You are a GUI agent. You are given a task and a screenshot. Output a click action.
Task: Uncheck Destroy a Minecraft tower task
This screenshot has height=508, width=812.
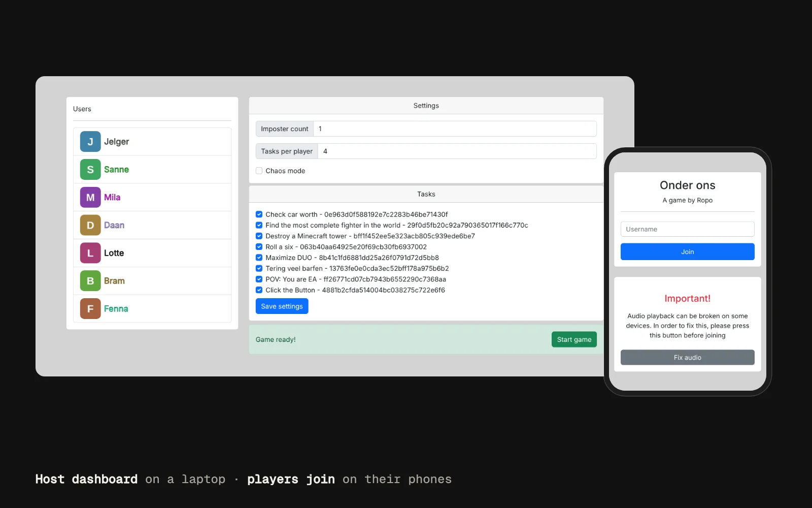click(259, 236)
